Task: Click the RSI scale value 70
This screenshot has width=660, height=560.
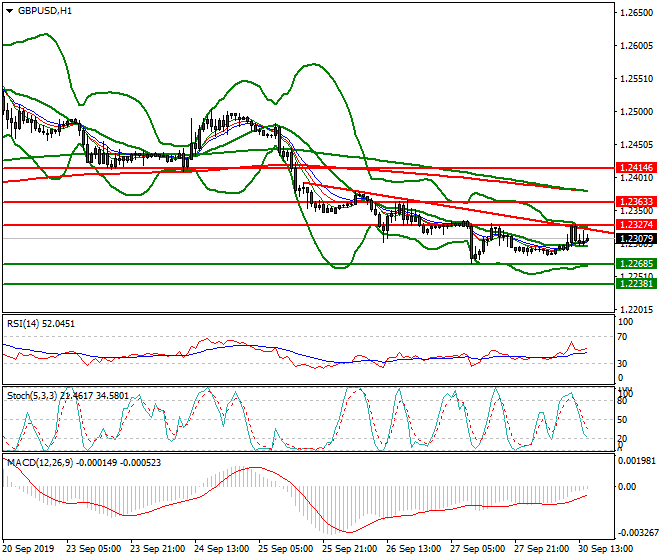Action: (x=624, y=339)
